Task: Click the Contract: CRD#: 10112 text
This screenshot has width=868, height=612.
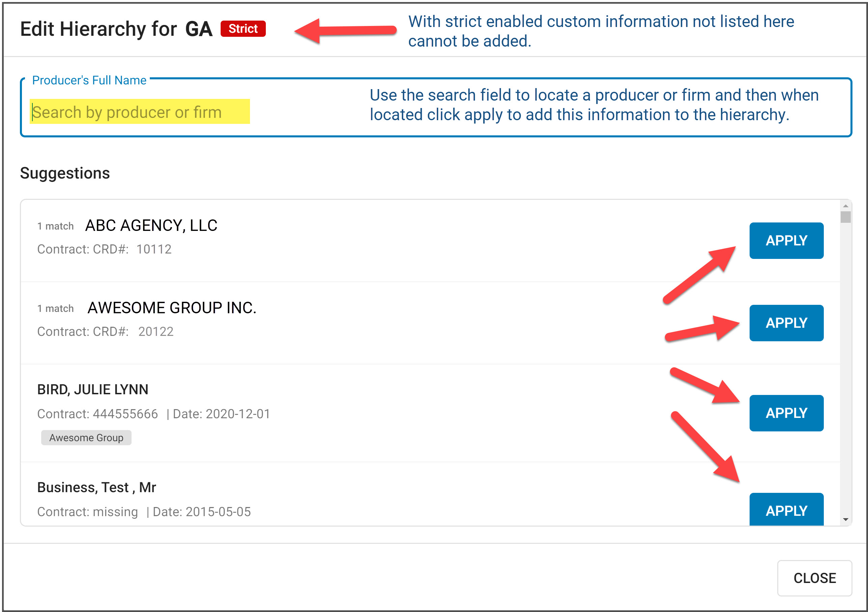Action: [x=104, y=249]
